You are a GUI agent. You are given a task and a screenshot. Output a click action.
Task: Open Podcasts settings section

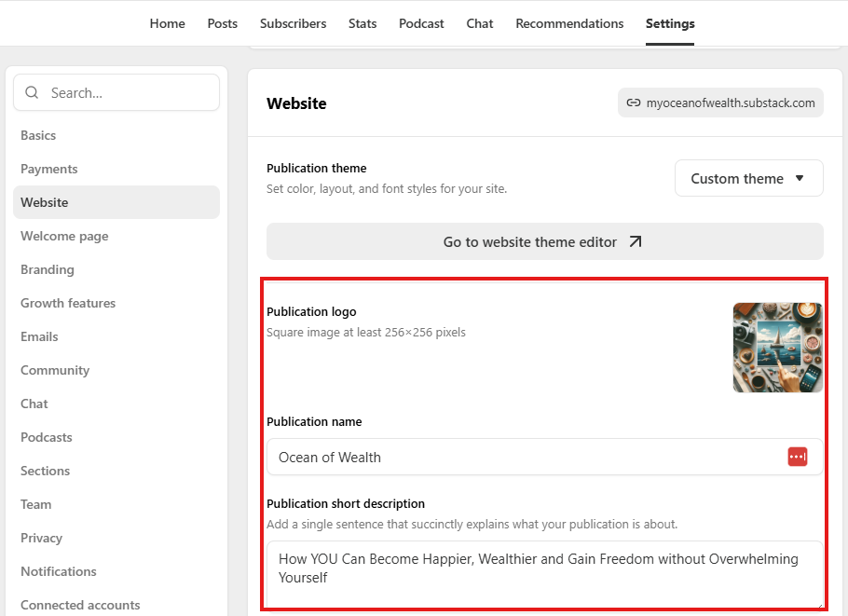pos(47,437)
